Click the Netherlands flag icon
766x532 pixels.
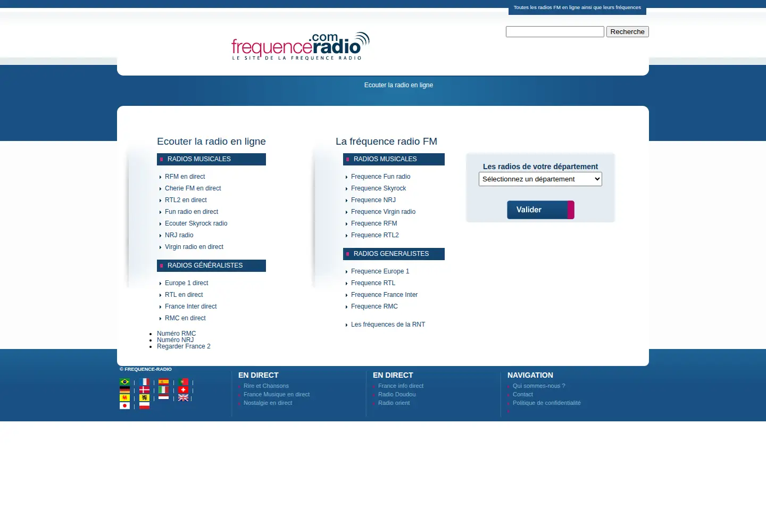coord(164,397)
